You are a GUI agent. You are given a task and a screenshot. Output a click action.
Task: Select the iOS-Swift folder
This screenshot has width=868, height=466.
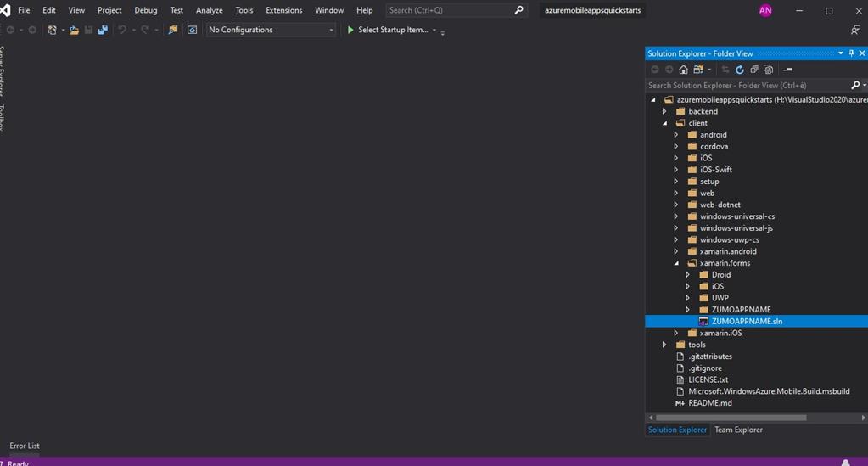tap(716, 170)
